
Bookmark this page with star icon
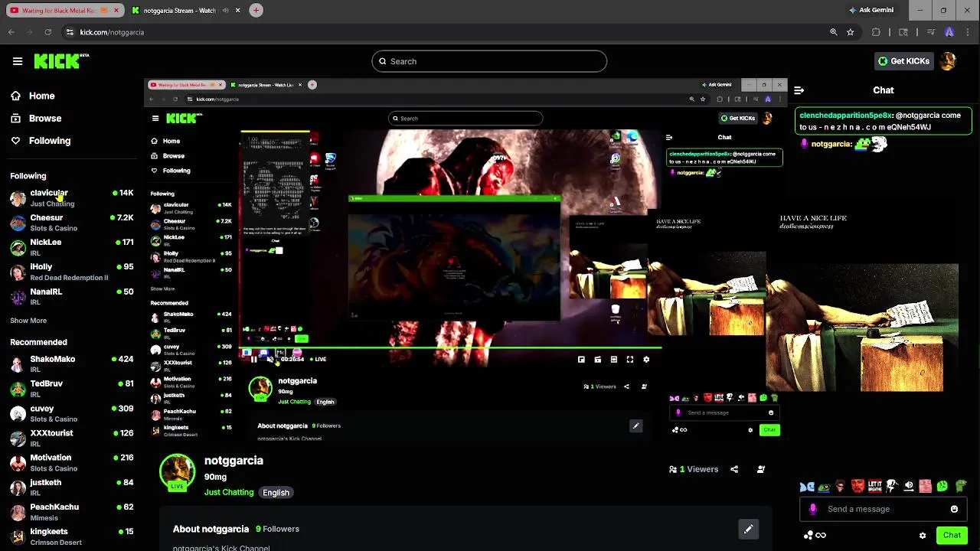click(x=850, y=32)
